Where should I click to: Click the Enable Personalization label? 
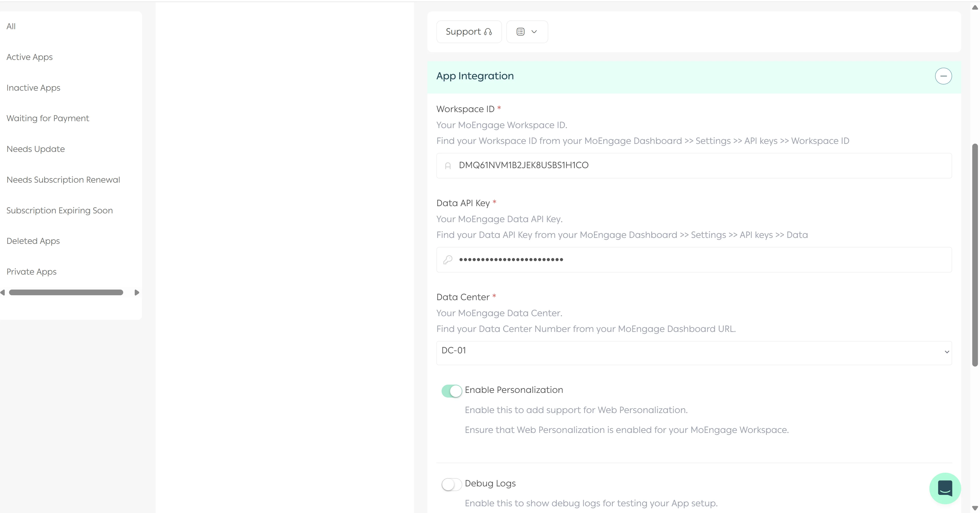coord(514,390)
